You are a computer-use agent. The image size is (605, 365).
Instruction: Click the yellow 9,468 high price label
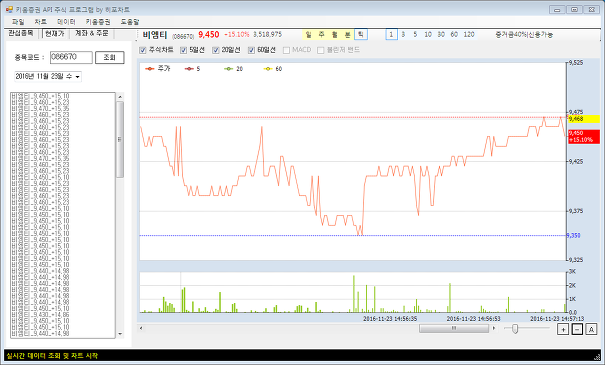point(584,119)
